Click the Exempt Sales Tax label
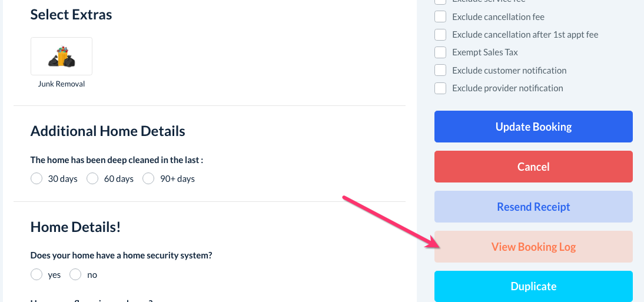This screenshot has width=644, height=302. pos(485,52)
